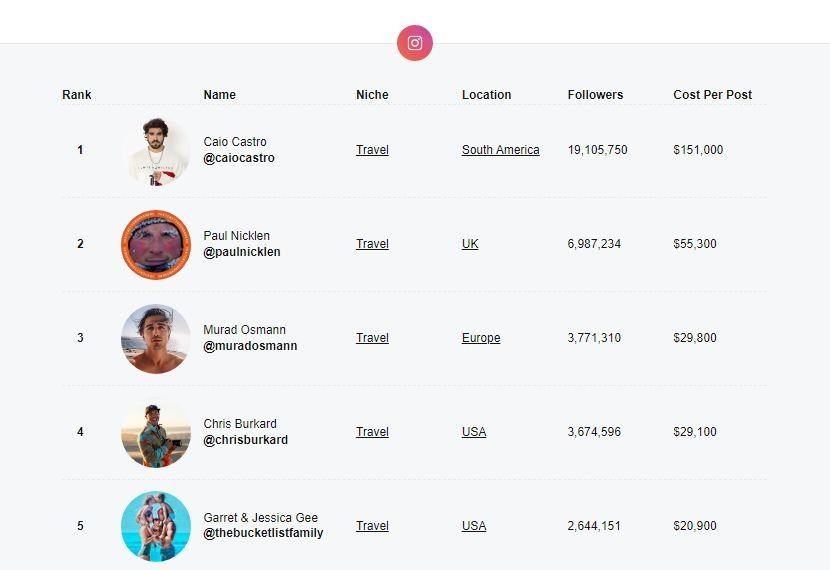830x570 pixels.
Task: Click the Rank column header
Action: click(77, 95)
